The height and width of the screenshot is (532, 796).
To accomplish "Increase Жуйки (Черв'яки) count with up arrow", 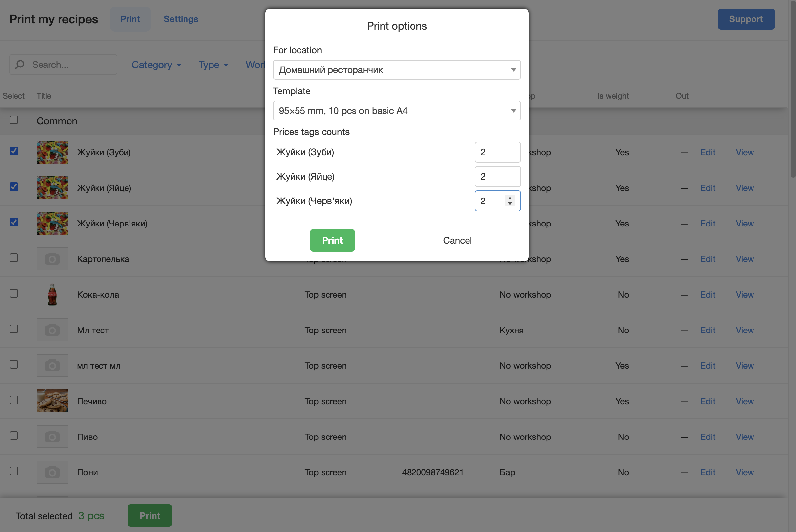I will point(510,198).
